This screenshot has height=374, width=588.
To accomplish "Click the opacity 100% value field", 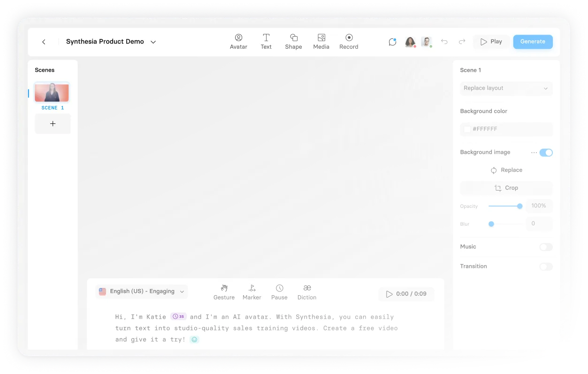I will click(539, 206).
